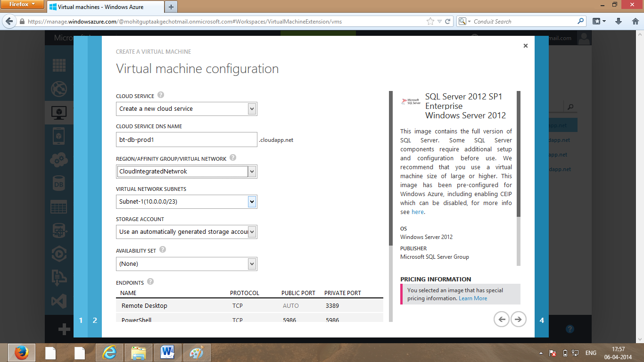The width and height of the screenshot is (644, 362).
Task: Open Region/Affinity Group/Virtual Network dropdown
Action: [187, 172]
